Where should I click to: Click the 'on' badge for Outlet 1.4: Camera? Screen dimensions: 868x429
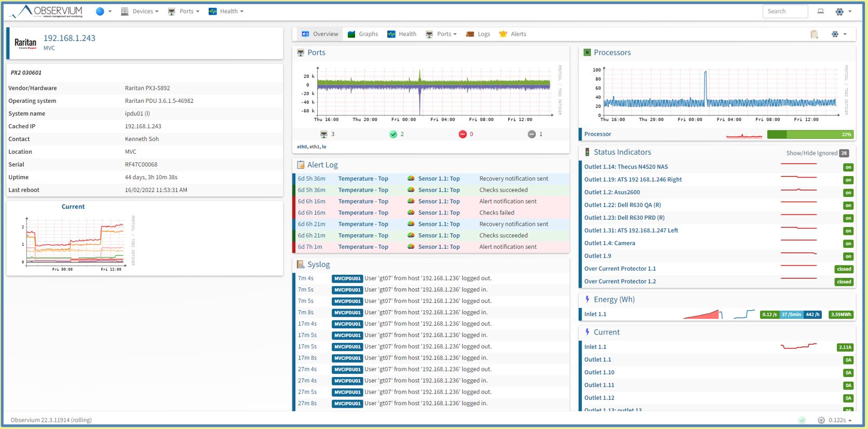(848, 244)
